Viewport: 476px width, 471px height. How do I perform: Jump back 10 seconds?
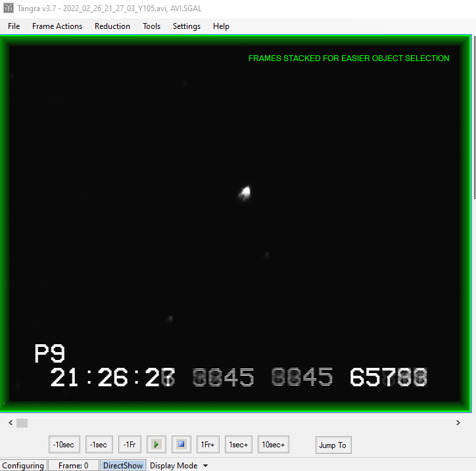pos(64,445)
